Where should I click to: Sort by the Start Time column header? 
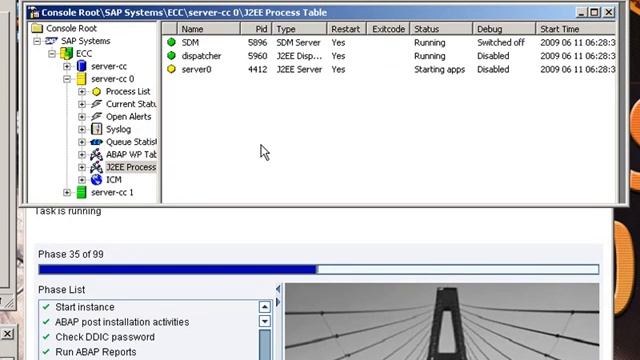[576, 29]
